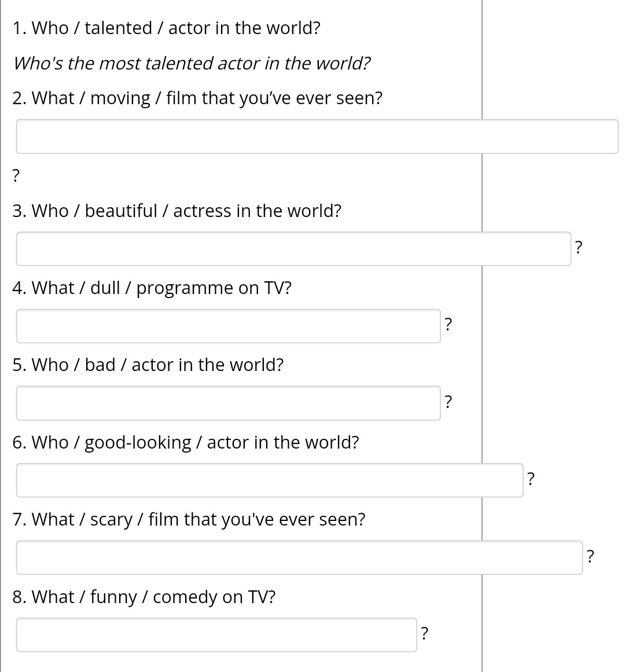This screenshot has height=672, width=625.
Task: Click the question mark after the question 3 field
Action: click(x=579, y=247)
